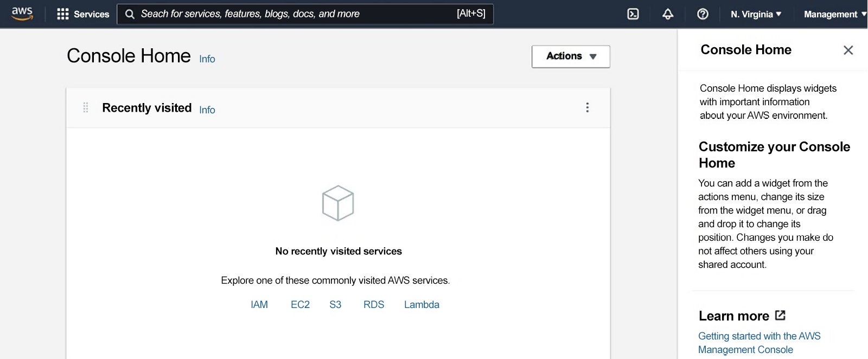The height and width of the screenshot is (359, 868).
Task: Close the Console Home help panel
Action: (848, 50)
